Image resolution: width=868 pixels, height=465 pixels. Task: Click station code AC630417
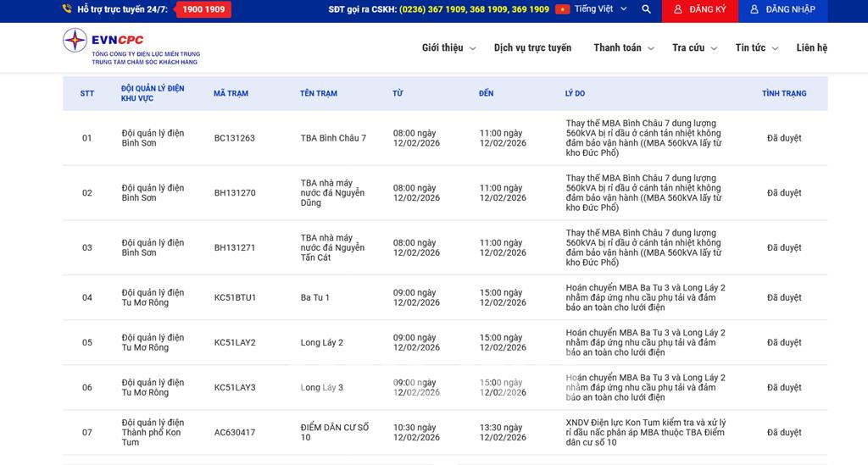[x=234, y=433]
